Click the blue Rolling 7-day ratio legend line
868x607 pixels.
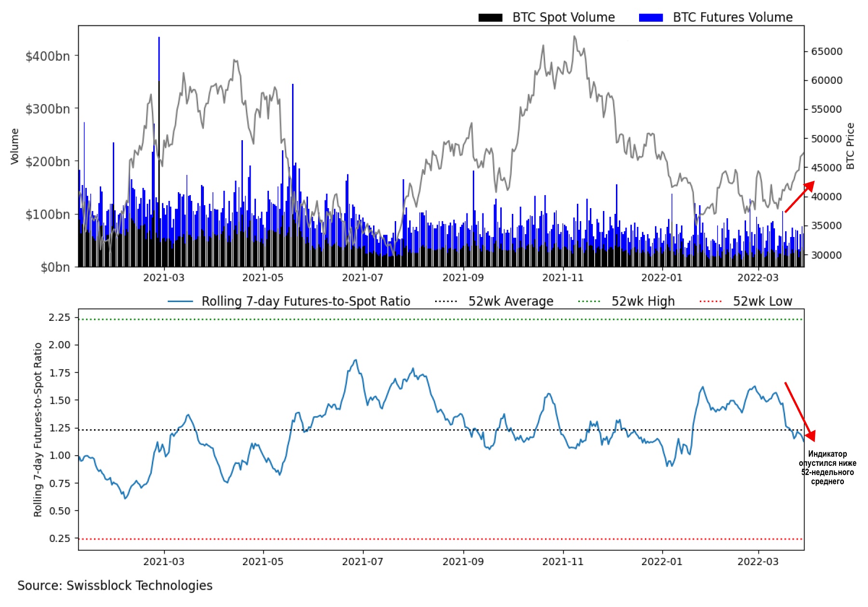(180, 302)
